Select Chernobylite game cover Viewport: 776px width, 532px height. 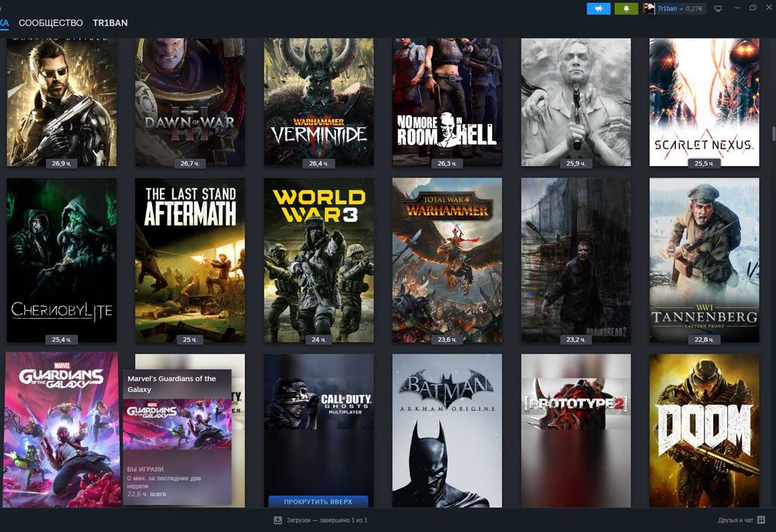(62, 260)
